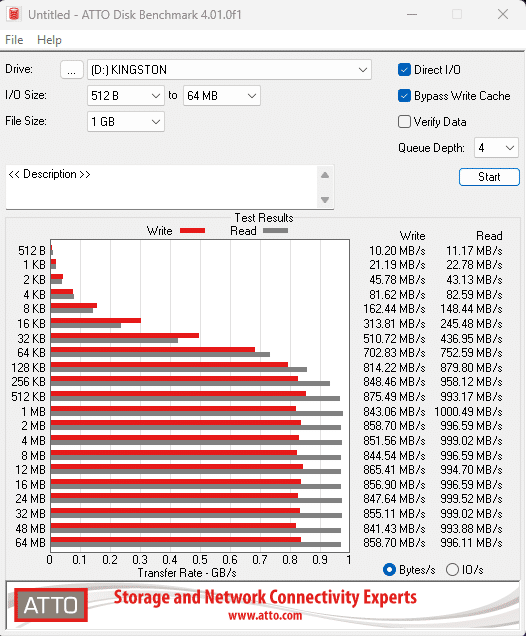The image size is (526, 636).
Task: Enable the Verify Data checkbox
Action: [x=404, y=122]
